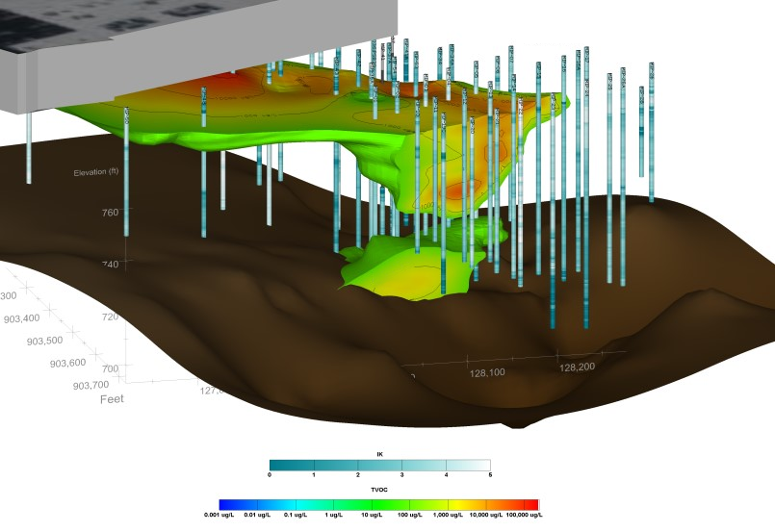Select the TVOC legend title

(x=379, y=491)
